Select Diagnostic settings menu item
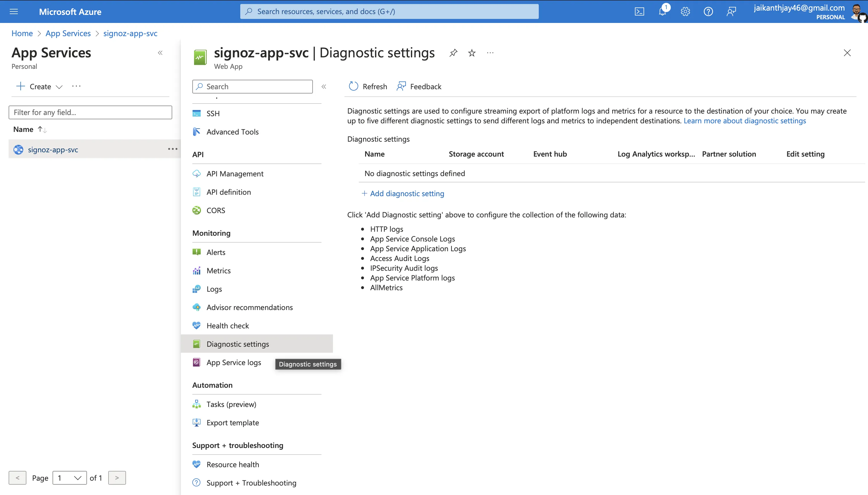868x495 pixels. coord(257,344)
